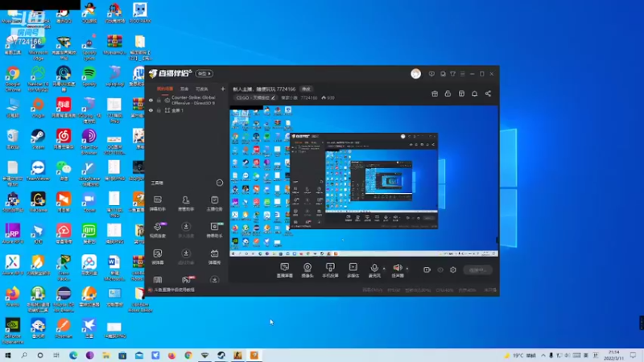This screenshot has width=644, height=362.
Task: Start recording with the camcorder icon
Action: (427, 269)
